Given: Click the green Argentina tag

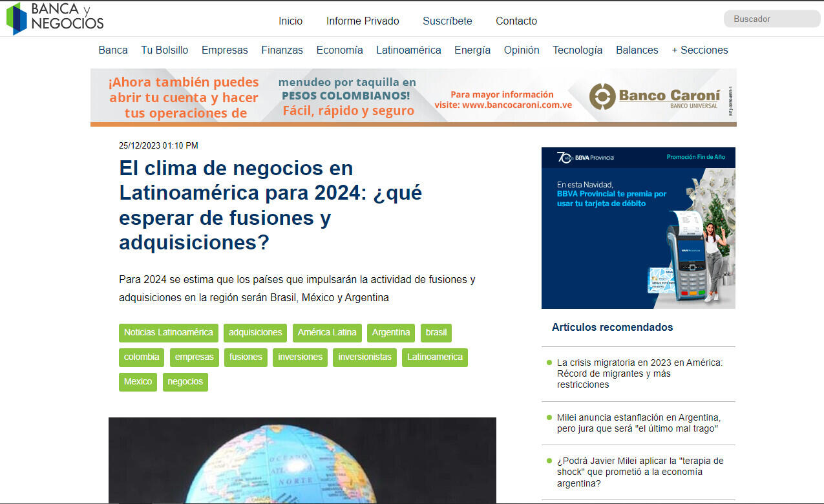Looking at the screenshot, I should (391, 333).
